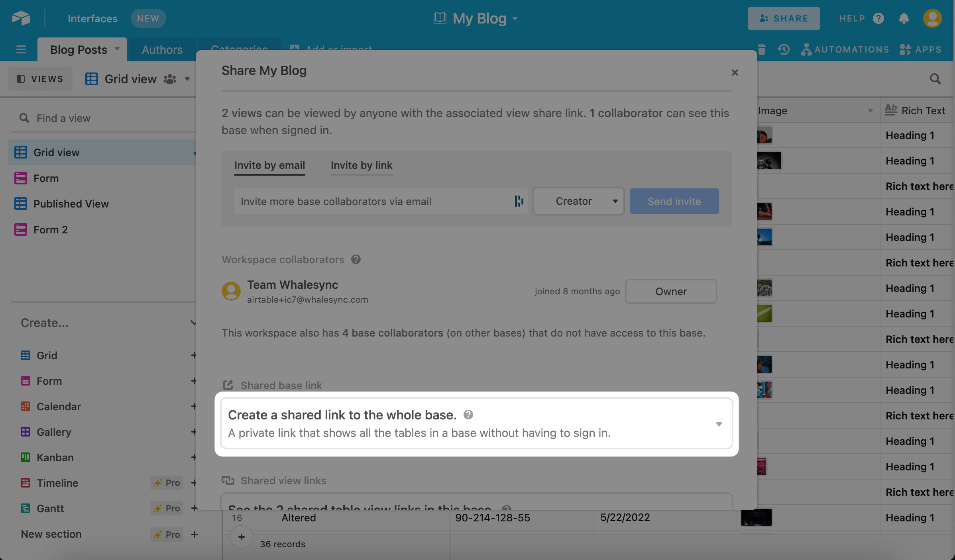Click the HELP question mark icon
This screenshot has width=955, height=560.
pos(878,18)
